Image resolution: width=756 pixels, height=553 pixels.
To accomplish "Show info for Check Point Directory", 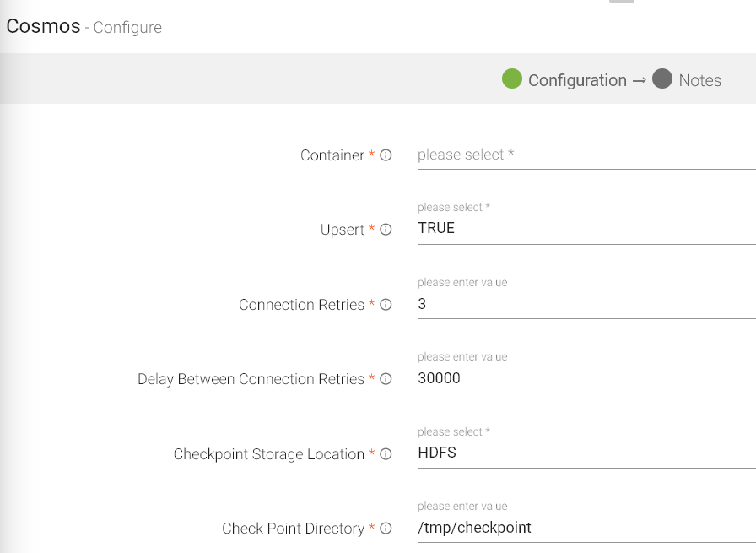I will (x=386, y=529).
